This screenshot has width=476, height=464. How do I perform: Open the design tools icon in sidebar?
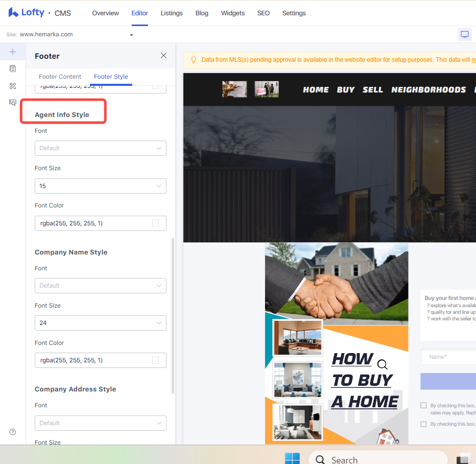pyautogui.click(x=13, y=86)
